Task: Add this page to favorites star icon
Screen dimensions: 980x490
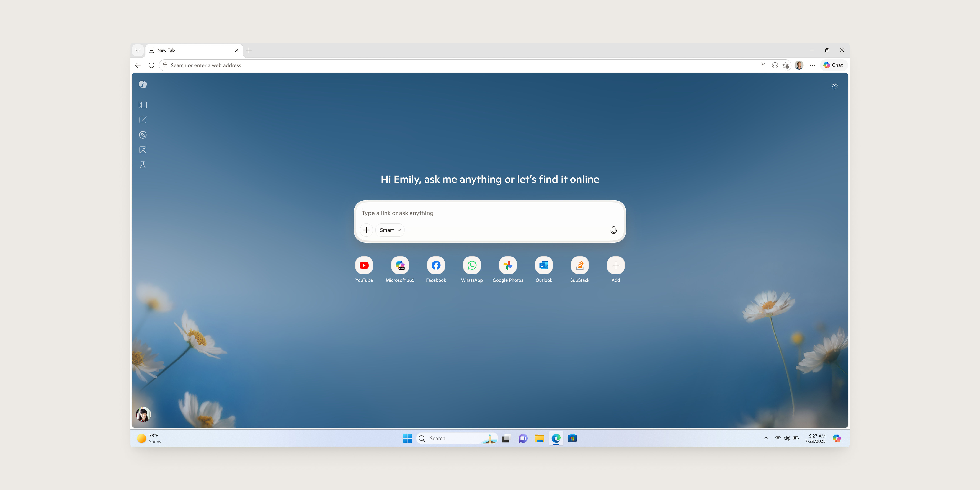Action: [x=786, y=65]
